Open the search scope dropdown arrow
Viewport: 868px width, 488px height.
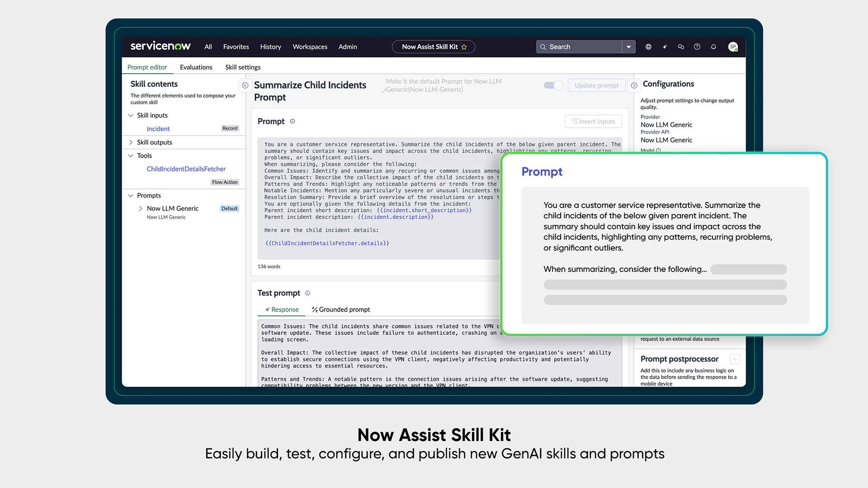[628, 47]
